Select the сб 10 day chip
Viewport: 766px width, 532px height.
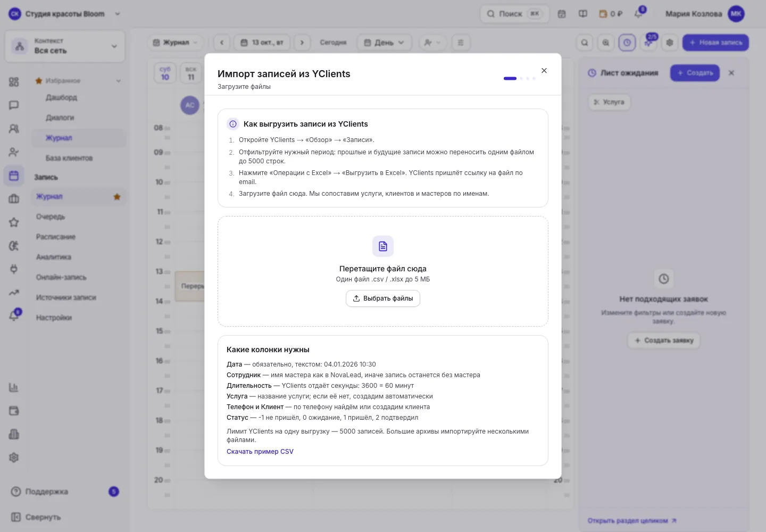[x=165, y=73]
